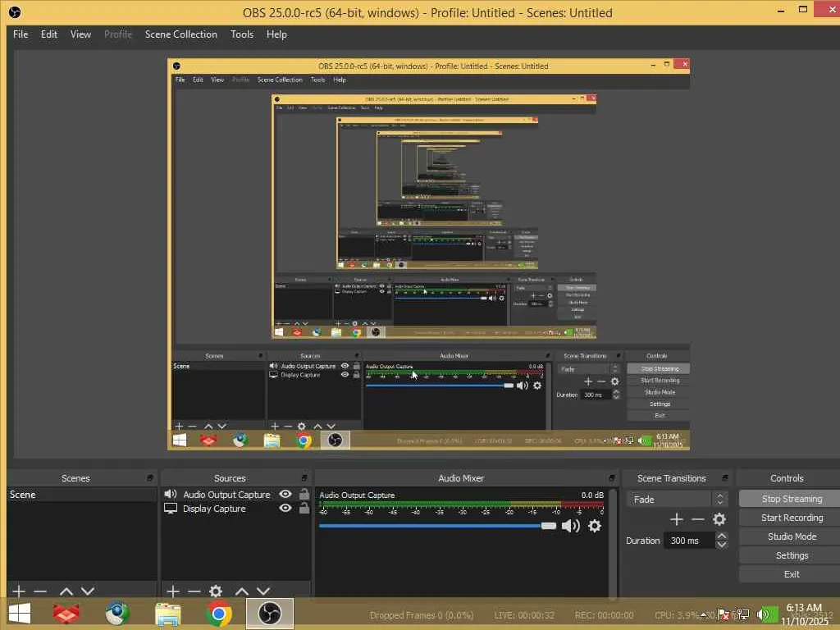Image resolution: width=840 pixels, height=630 pixels.
Task: Remove the selected source with the minus icon
Action: (x=194, y=591)
